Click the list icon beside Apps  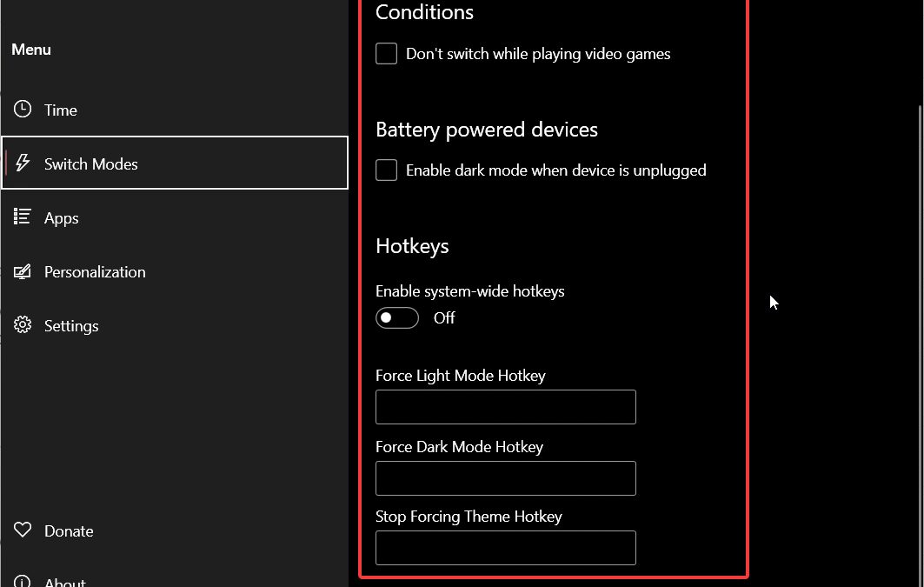tap(23, 217)
